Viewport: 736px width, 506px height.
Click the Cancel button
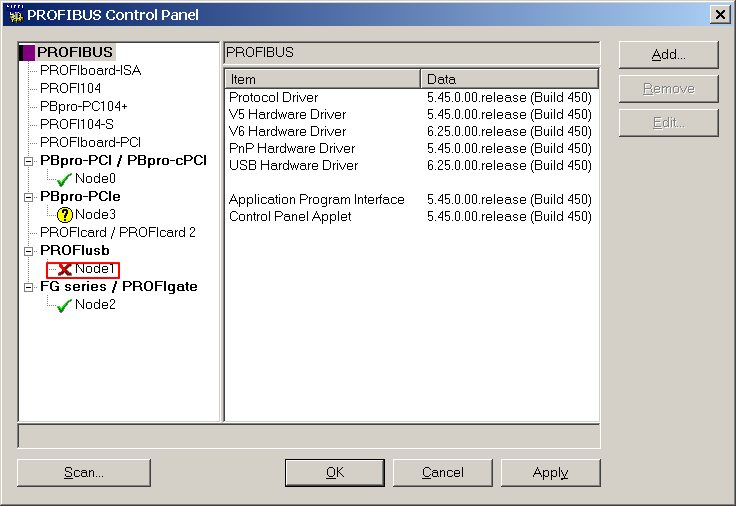[443, 473]
